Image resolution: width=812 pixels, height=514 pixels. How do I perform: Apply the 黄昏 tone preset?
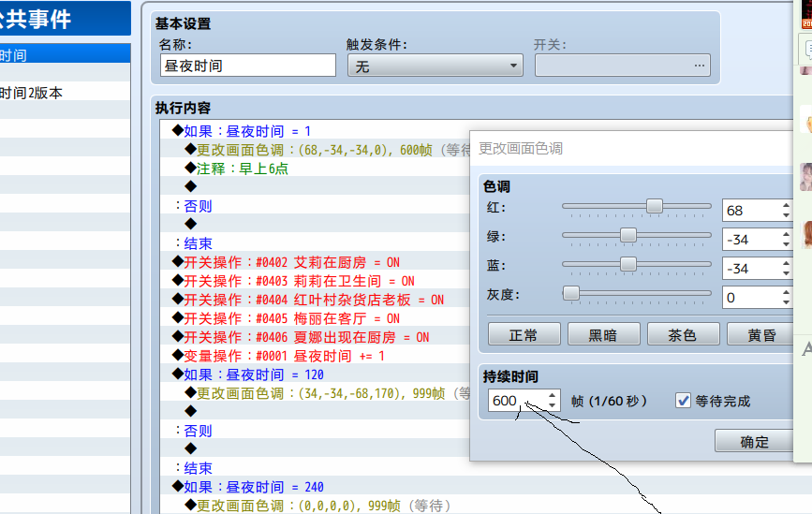pos(760,335)
